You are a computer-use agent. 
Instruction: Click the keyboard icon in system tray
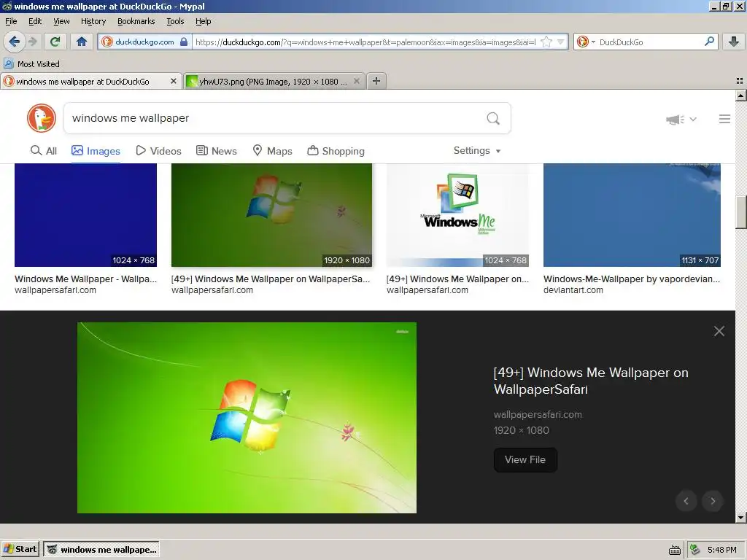675,550
